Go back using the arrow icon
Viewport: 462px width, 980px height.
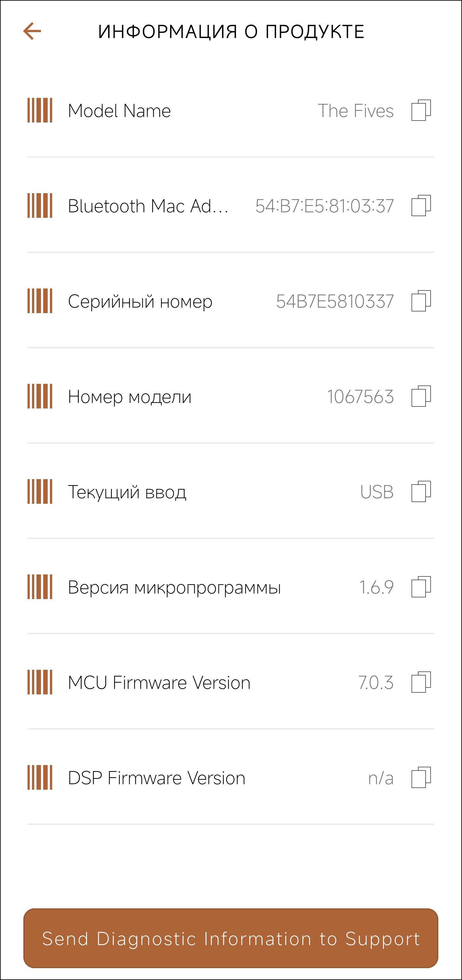(32, 31)
